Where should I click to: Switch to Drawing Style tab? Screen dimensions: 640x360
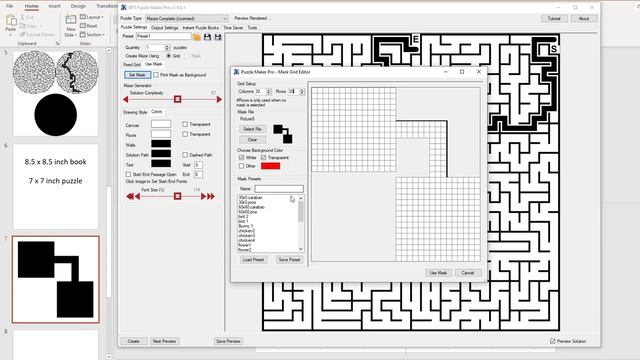click(x=135, y=112)
